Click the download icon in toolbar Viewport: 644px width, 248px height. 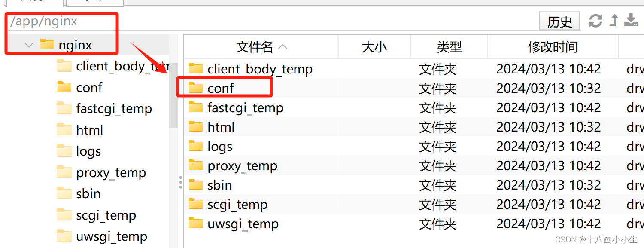click(631, 21)
